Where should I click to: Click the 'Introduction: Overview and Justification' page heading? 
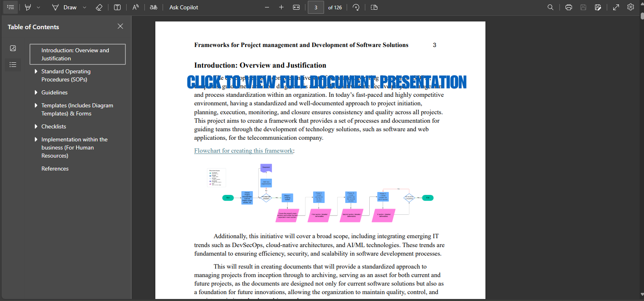tap(260, 65)
